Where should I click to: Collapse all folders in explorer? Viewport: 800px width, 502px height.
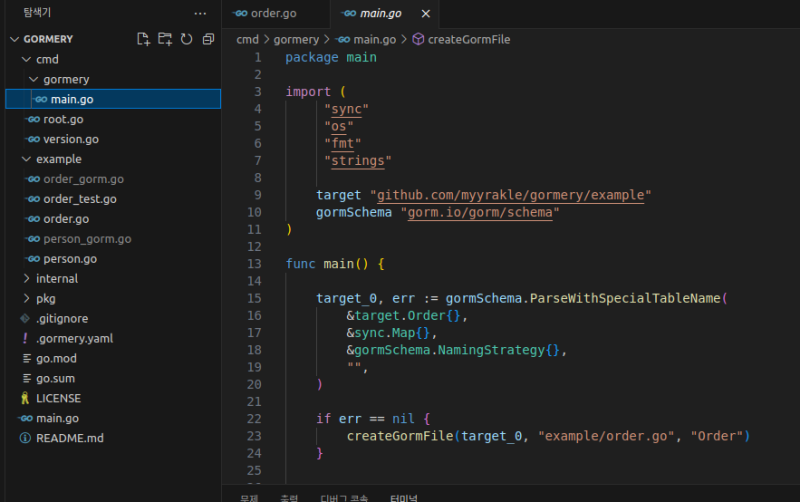coord(208,39)
